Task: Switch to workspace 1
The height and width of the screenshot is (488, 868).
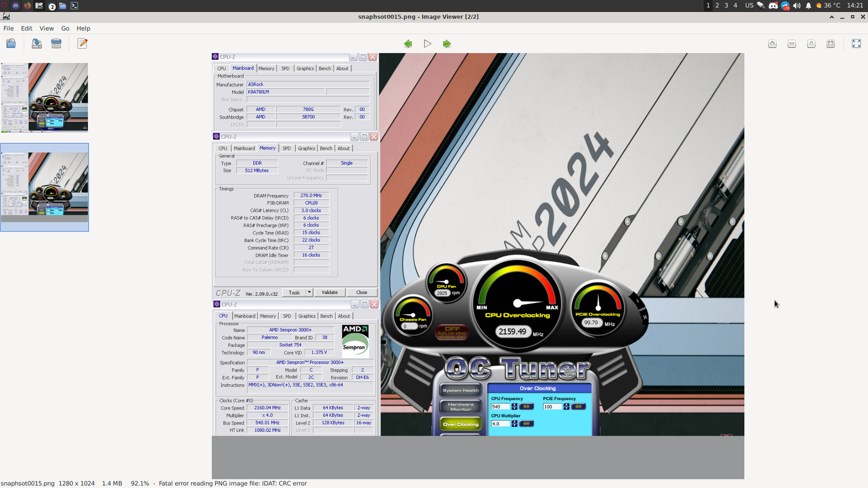Action: [708, 5]
